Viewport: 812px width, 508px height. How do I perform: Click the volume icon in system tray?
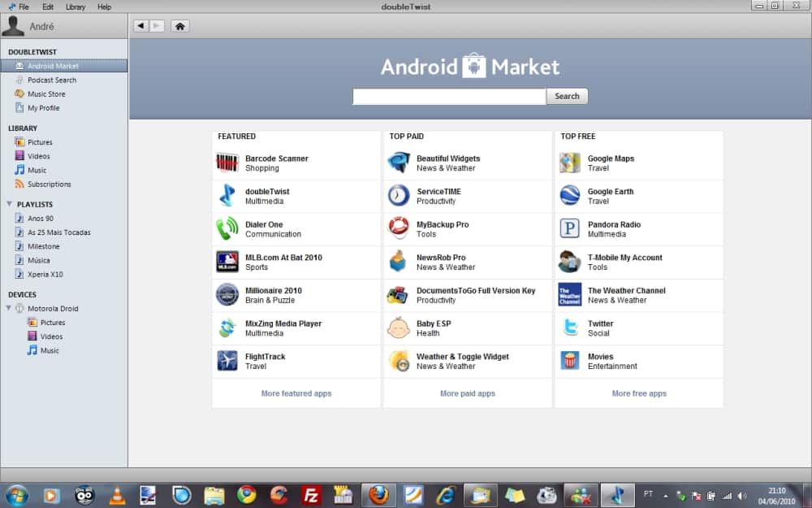point(741,496)
